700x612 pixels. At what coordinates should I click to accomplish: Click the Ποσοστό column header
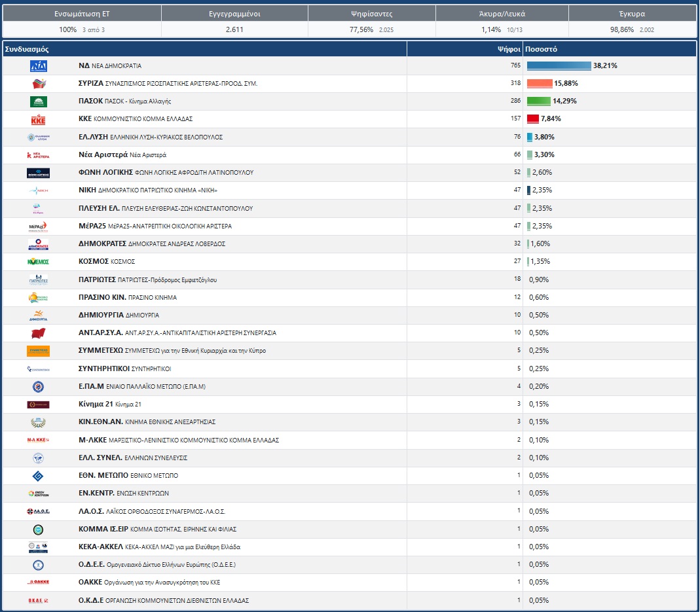point(541,49)
